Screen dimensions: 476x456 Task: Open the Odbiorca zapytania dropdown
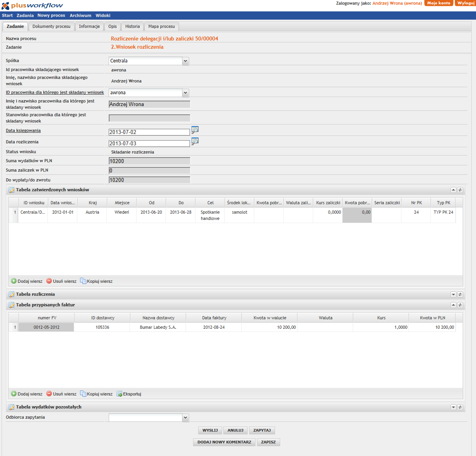coord(186,418)
